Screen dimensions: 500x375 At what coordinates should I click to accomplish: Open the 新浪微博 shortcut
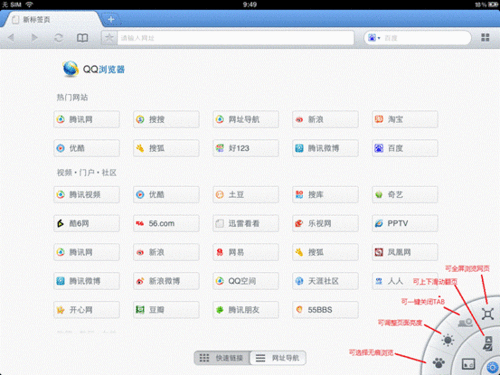(x=166, y=281)
